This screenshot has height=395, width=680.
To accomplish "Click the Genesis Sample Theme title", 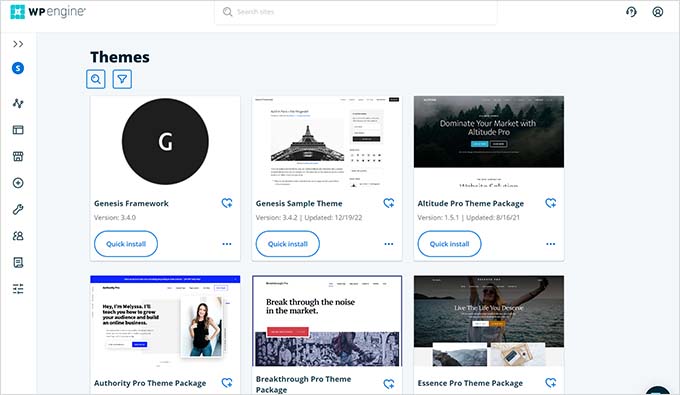I will pos(299,203).
